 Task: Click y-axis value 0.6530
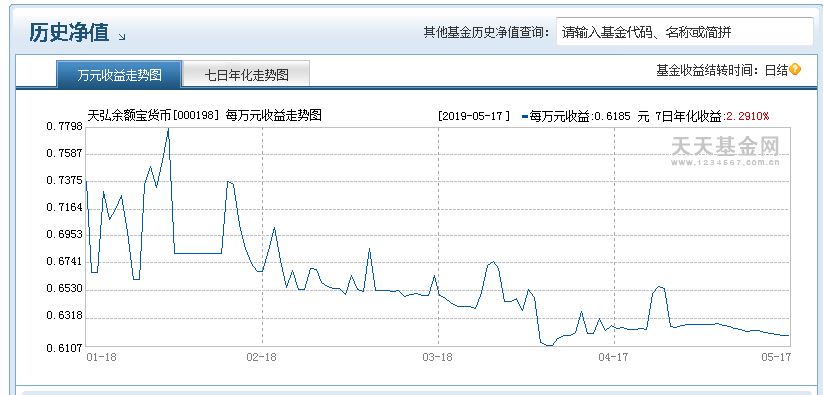pyautogui.click(x=65, y=289)
